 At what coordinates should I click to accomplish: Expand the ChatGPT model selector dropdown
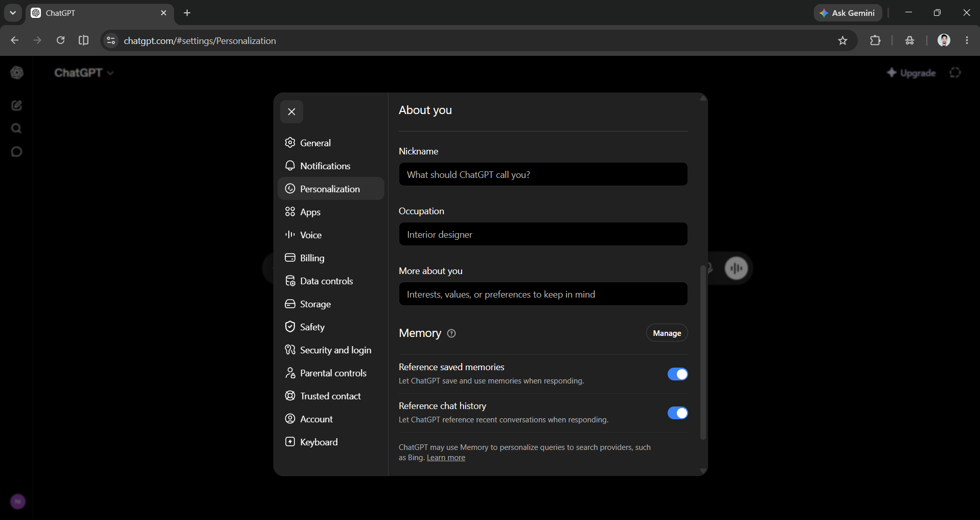pos(84,73)
